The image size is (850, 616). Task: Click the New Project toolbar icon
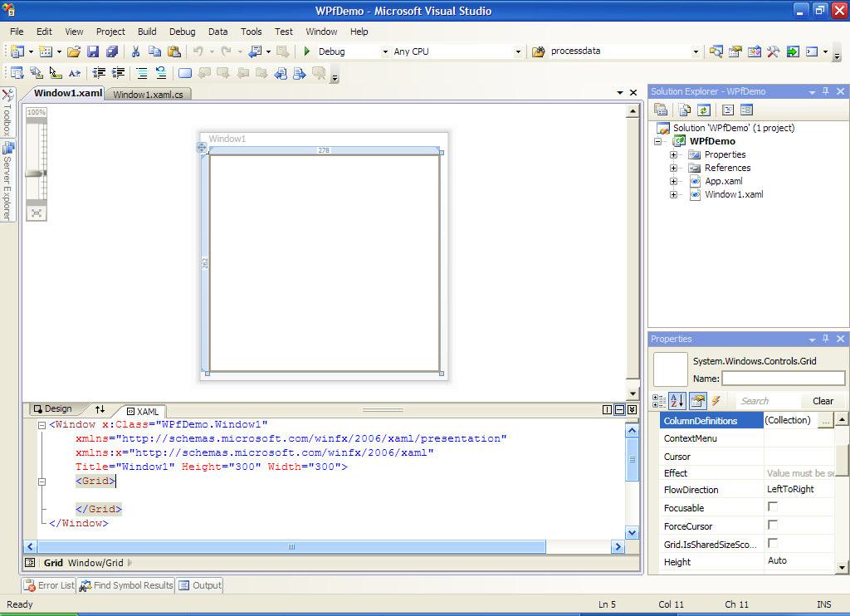point(17,51)
